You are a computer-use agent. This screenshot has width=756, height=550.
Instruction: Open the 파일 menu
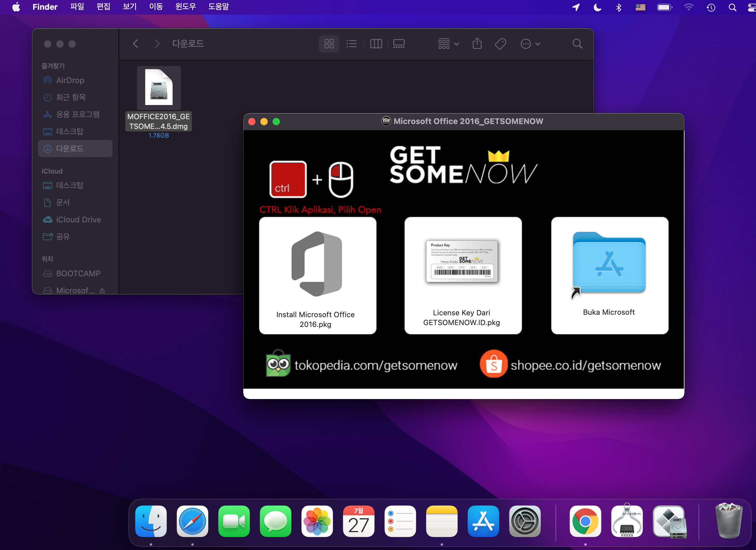[77, 7]
